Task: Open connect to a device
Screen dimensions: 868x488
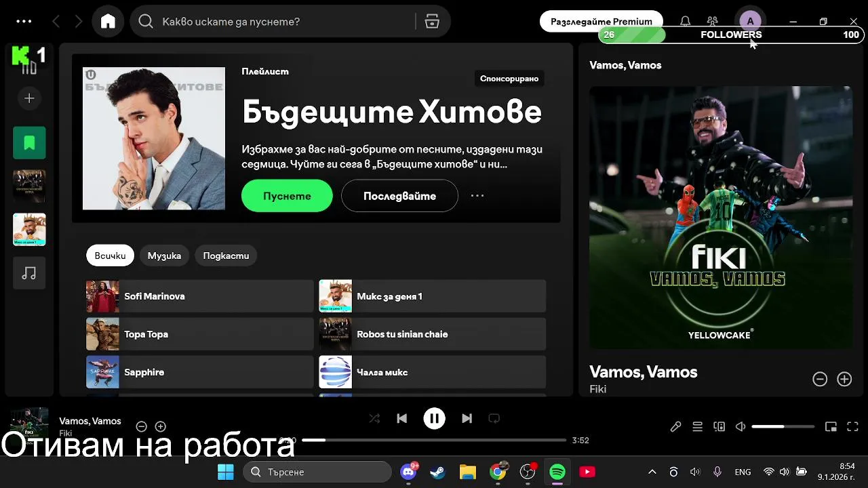Action: (719, 426)
